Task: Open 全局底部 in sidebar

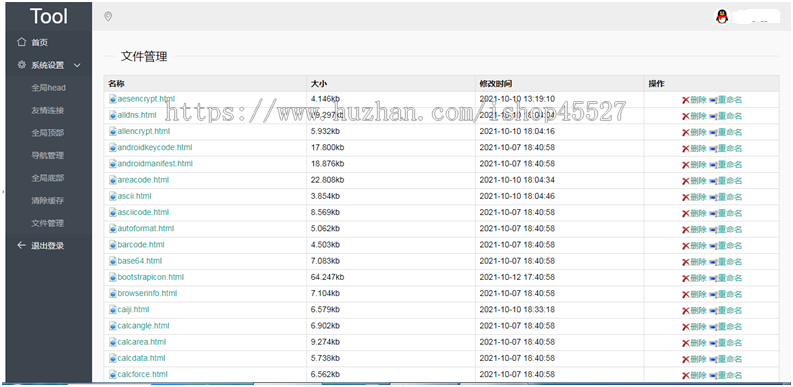Action: (x=48, y=178)
